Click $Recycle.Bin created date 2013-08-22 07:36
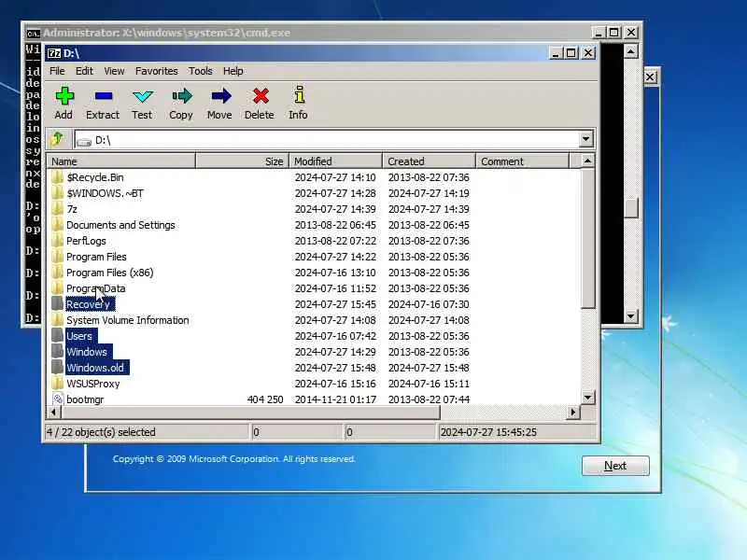Image resolution: width=747 pixels, height=560 pixels. pos(429,177)
